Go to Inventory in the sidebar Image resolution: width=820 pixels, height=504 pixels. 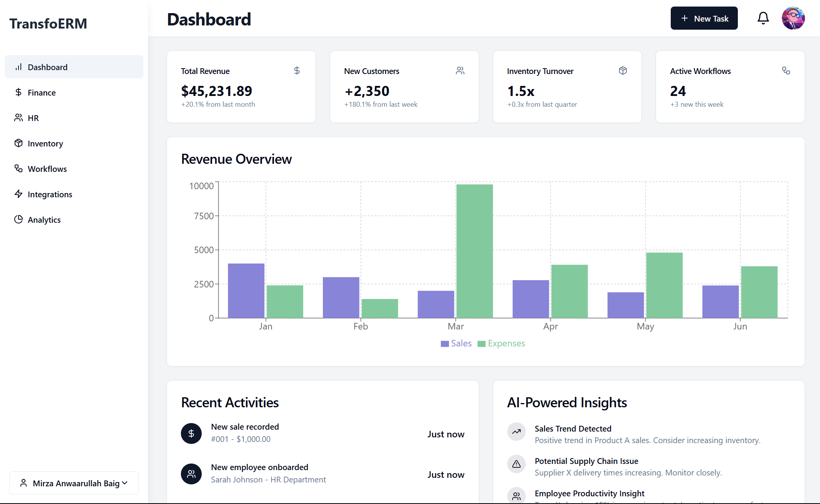[45, 143]
